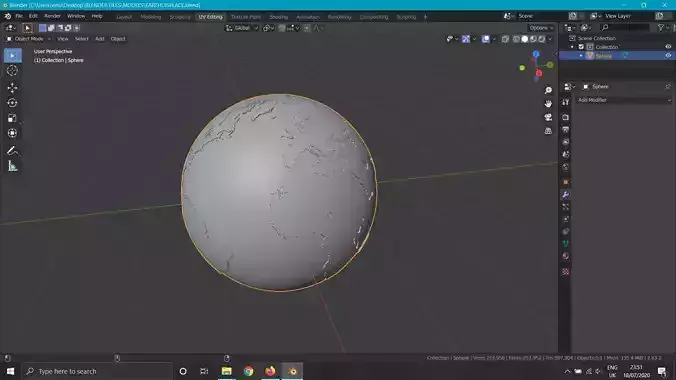This screenshot has height=380, width=676.
Task: Hide the Collection with eye icon
Action: pyautogui.click(x=668, y=47)
